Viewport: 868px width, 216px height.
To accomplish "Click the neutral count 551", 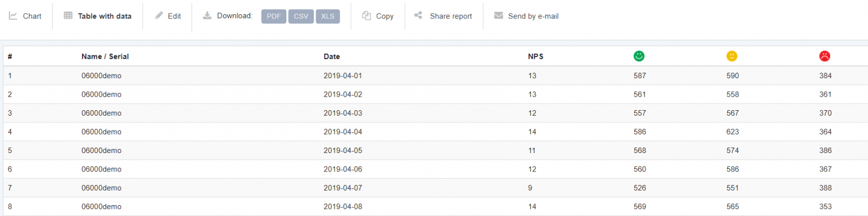I will [x=732, y=188].
